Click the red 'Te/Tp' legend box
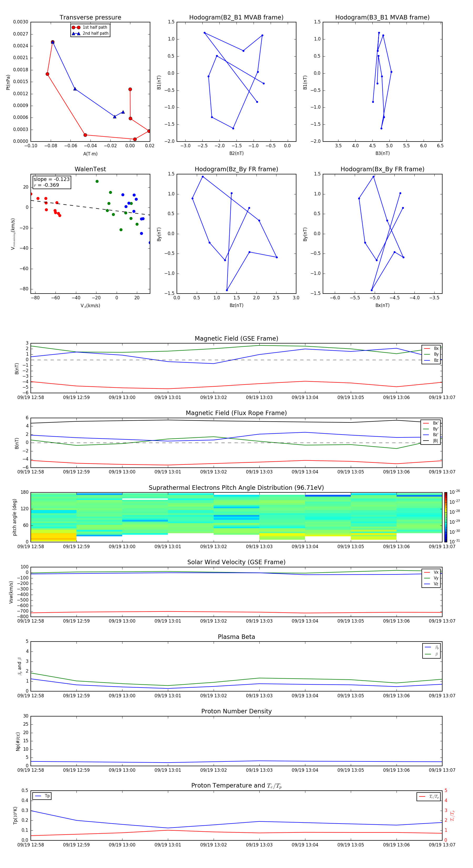 pos(429,796)
